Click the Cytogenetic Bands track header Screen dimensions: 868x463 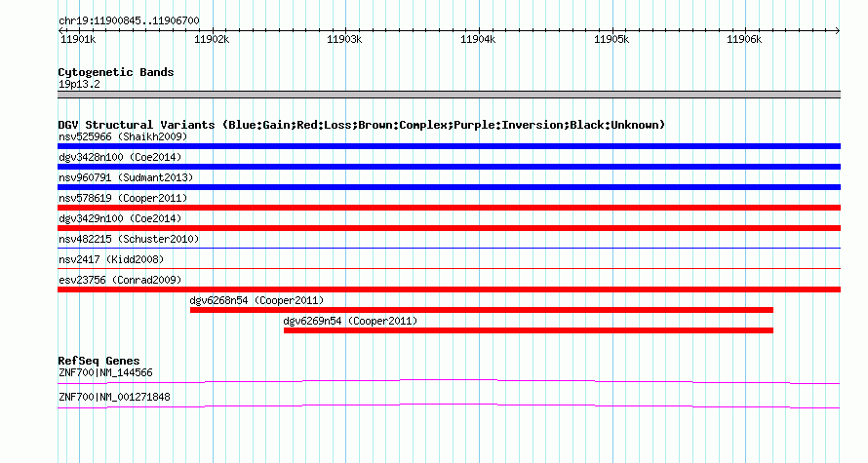point(116,72)
